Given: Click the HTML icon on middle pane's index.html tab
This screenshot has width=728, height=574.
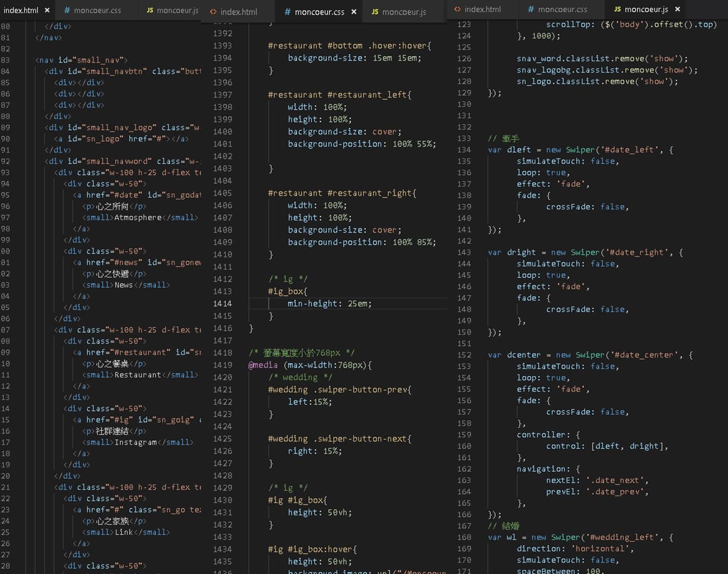Looking at the screenshot, I should click(213, 12).
